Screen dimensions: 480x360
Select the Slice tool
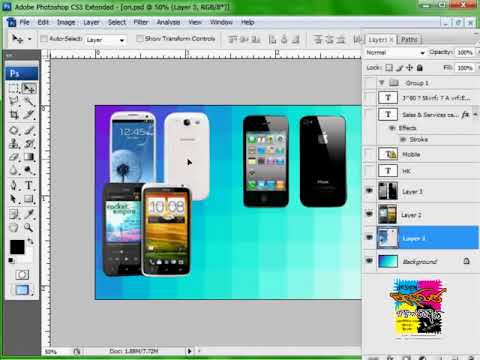tap(29, 115)
